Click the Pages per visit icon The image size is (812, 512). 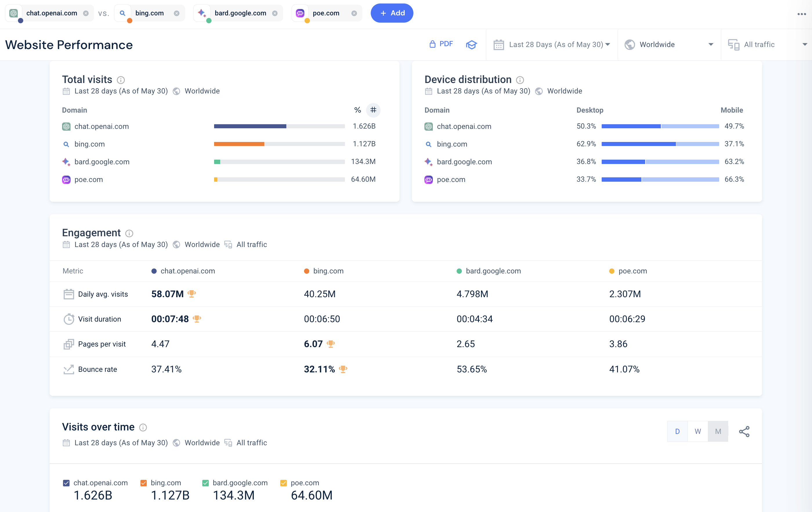(68, 344)
